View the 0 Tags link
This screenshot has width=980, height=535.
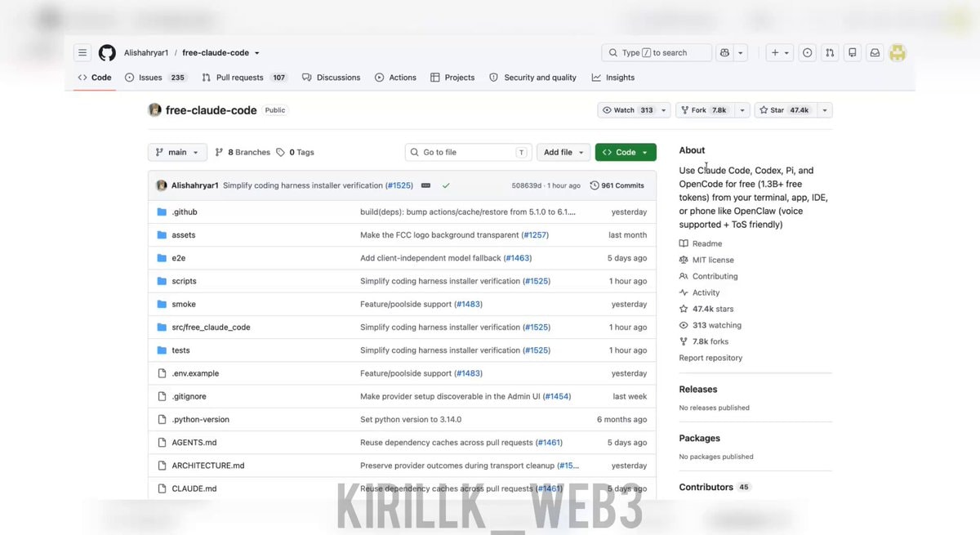(295, 152)
